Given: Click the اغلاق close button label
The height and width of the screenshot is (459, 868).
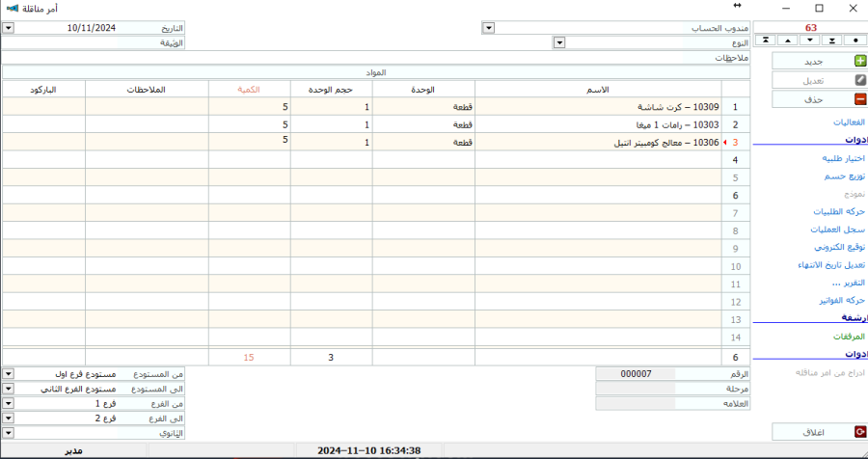Looking at the screenshot, I should (814, 432).
